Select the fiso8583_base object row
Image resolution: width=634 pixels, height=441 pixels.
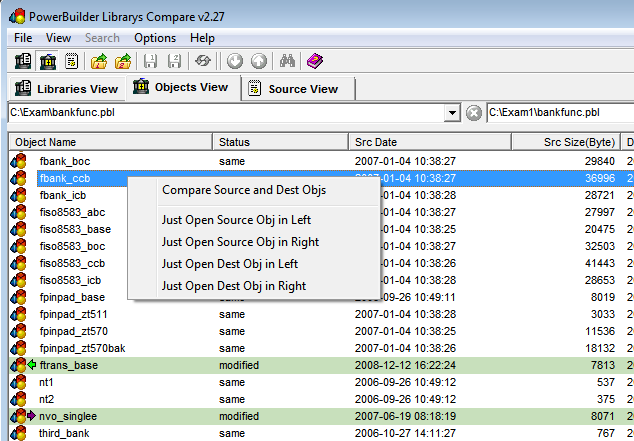[321, 229]
